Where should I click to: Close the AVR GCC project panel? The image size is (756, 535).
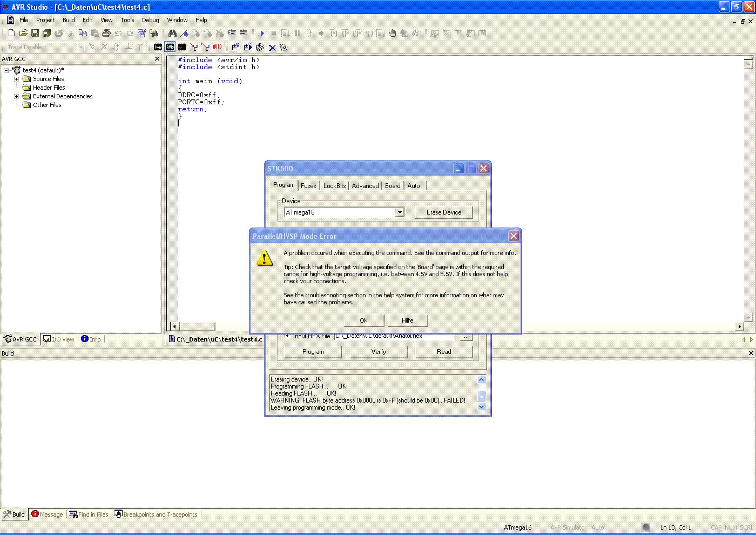(157, 59)
